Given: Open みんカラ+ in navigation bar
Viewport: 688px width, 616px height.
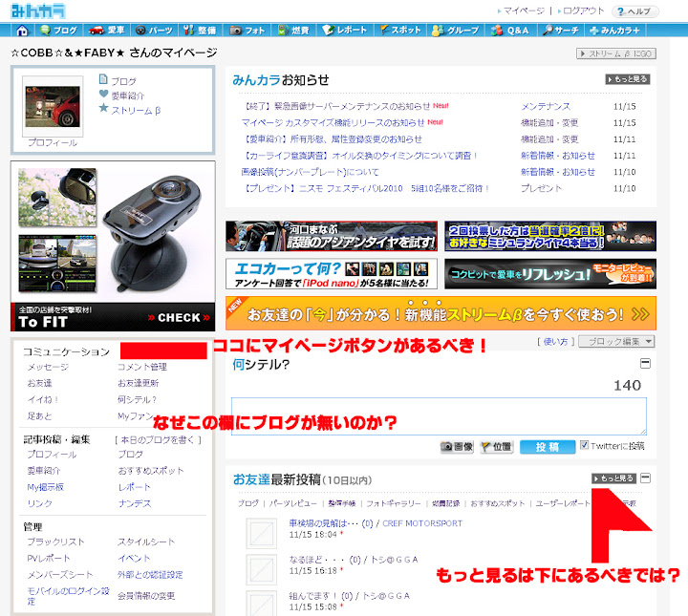Looking at the screenshot, I should click(x=614, y=31).
